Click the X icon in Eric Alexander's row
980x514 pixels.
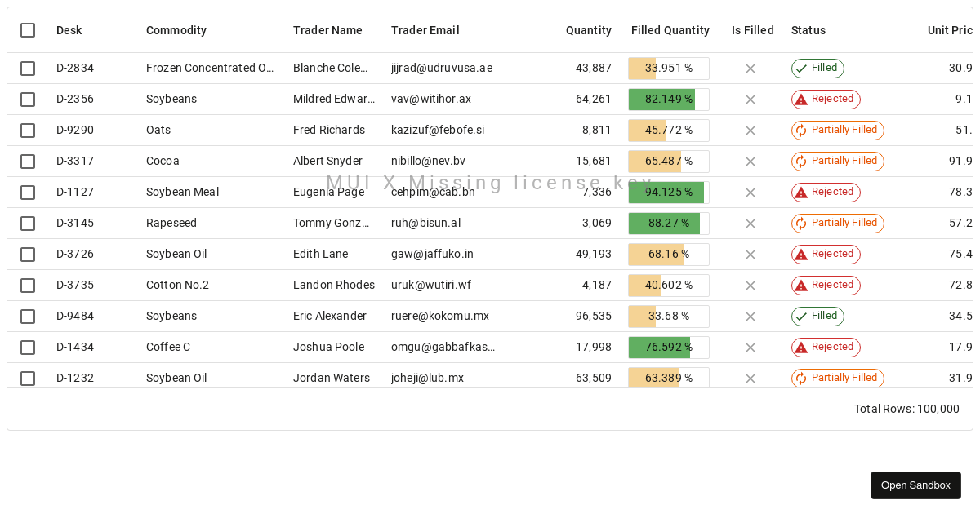751,317
